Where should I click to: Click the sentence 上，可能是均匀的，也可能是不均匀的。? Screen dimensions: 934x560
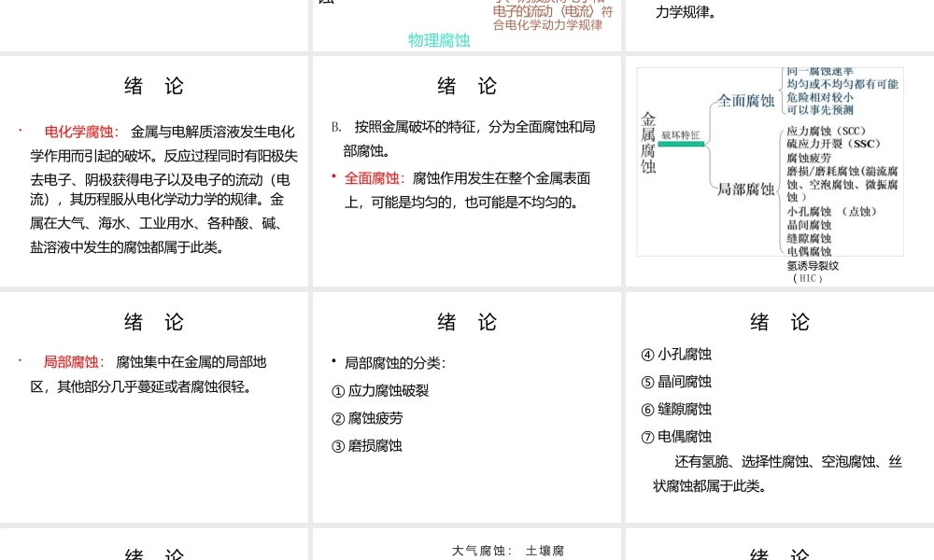(x=461, y=203)
